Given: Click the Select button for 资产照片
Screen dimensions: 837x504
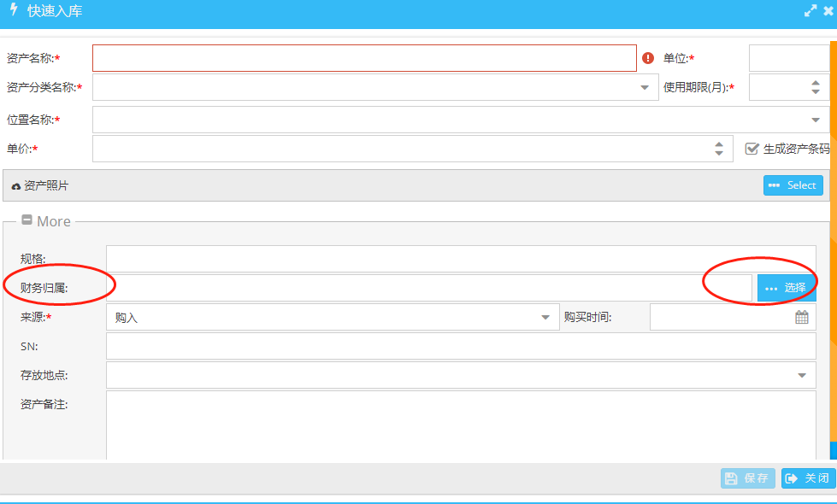Looking at the screenshot, I should pos(793,185).
